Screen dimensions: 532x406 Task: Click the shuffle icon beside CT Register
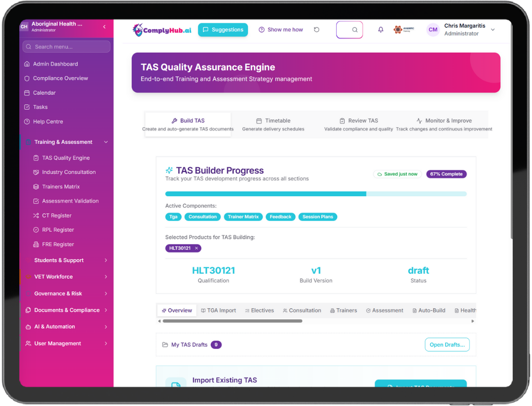point(36,216)
